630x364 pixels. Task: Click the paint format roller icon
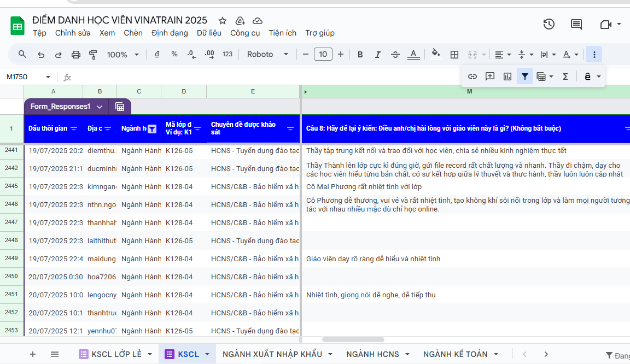[93, 55]
